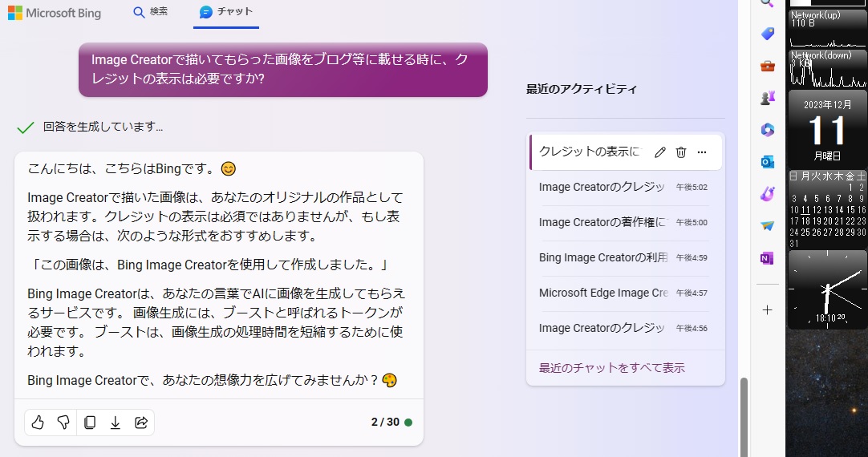Rename the クレジットの表示 chat with pencil icon
Image resolution: width=868 pixels, height=457 pixels.
660,152
